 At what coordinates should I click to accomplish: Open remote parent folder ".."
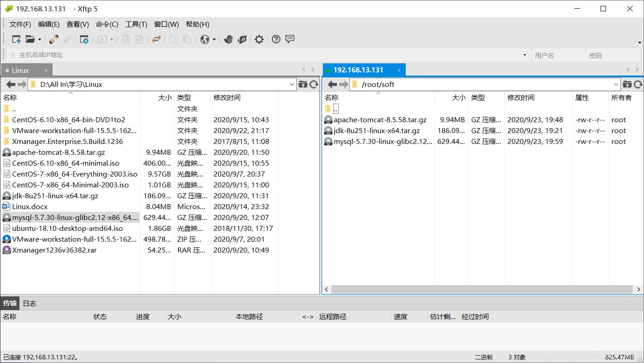[336, 109]
